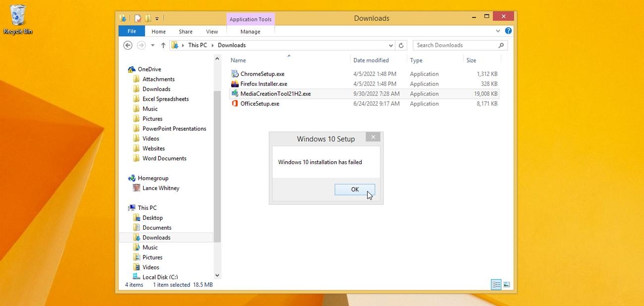Refresh the Downloads folder view
The image size is (644, 306).
pos(401,45)
